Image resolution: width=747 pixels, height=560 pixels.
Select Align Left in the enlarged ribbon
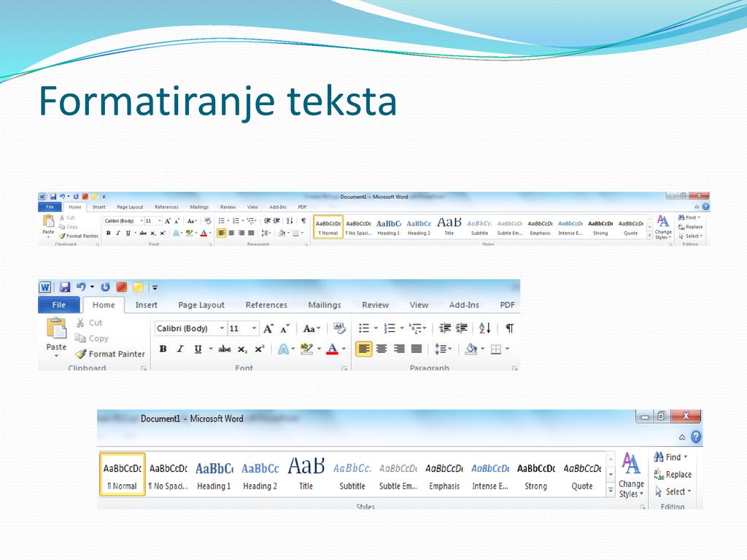click(x=364, y=349)
